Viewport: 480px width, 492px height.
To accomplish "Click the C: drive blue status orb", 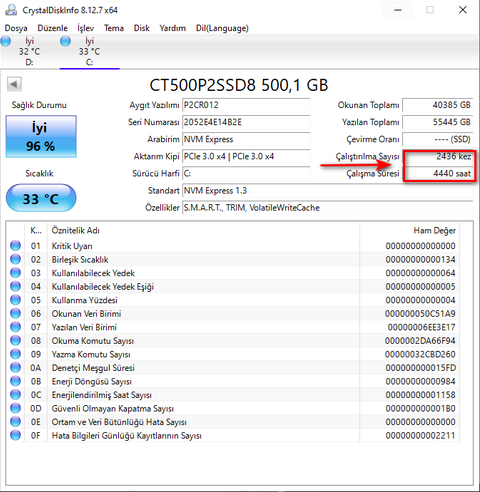I will [x=65, y=41].
